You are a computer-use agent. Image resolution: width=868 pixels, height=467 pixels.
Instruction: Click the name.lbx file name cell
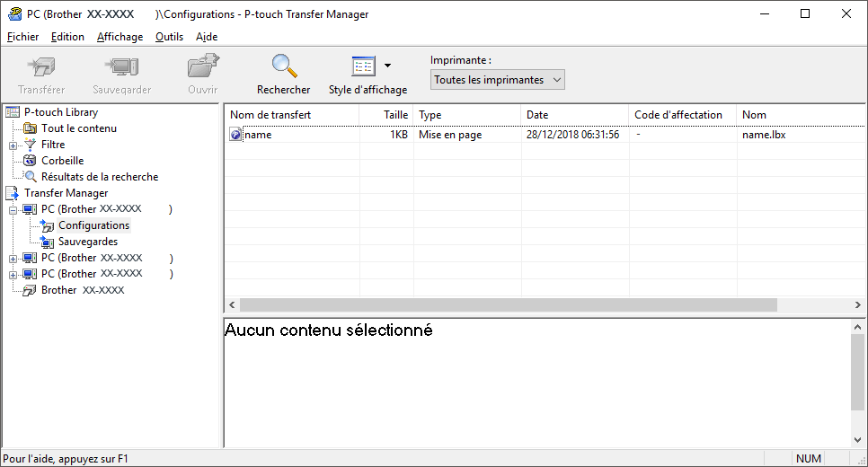(764, 135)
